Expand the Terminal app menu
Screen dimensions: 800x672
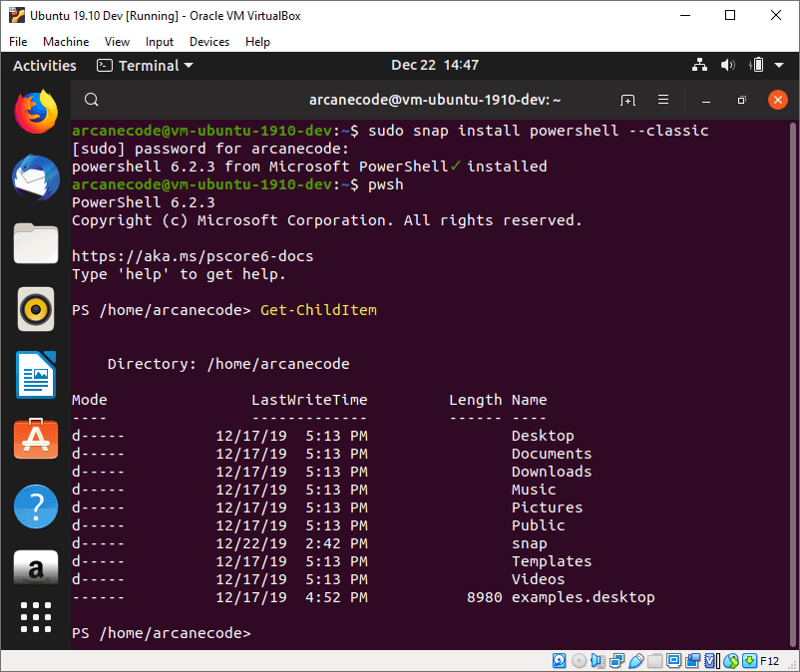point(145,66)
